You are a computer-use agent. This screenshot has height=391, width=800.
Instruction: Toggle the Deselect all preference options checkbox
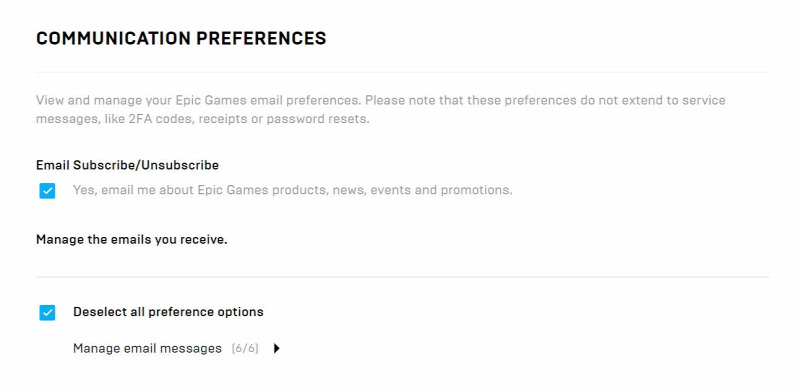tap(47, 312)
